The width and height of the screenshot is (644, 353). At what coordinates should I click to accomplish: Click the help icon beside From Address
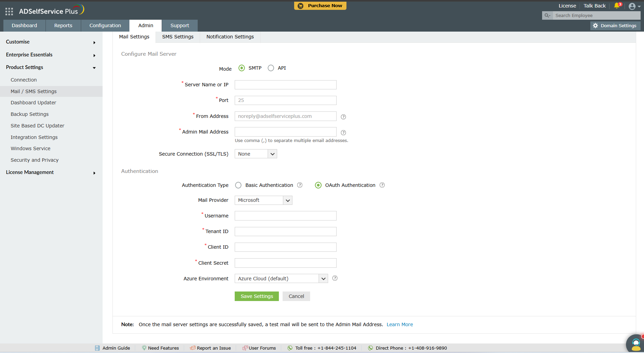point(343,117)
